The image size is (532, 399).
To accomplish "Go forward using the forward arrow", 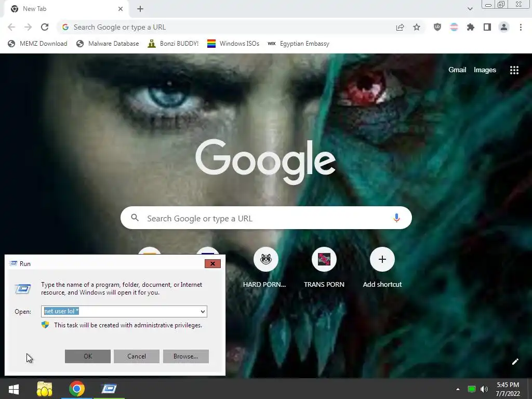I will pyautogui.click(x=28, y=27).
